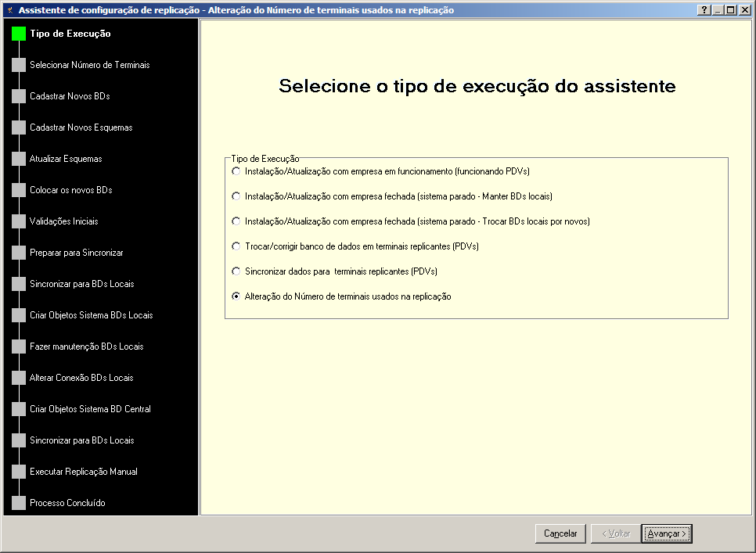Click the Cancelar button
Screen dimensions: 756x553
(560, 533)
